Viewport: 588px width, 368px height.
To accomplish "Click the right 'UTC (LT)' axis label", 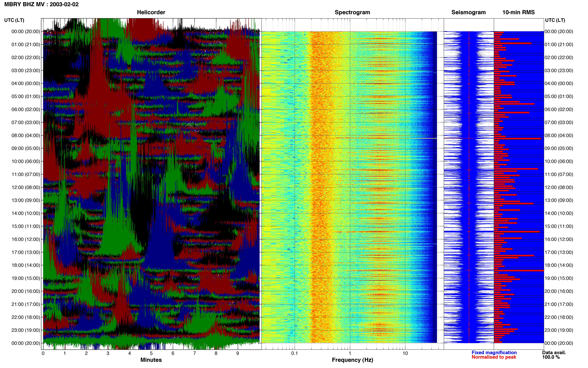I will [555, 20].
